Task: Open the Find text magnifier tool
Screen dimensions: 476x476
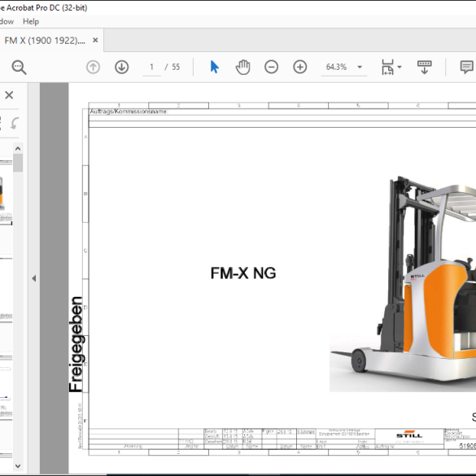Action: click(20, 67)
